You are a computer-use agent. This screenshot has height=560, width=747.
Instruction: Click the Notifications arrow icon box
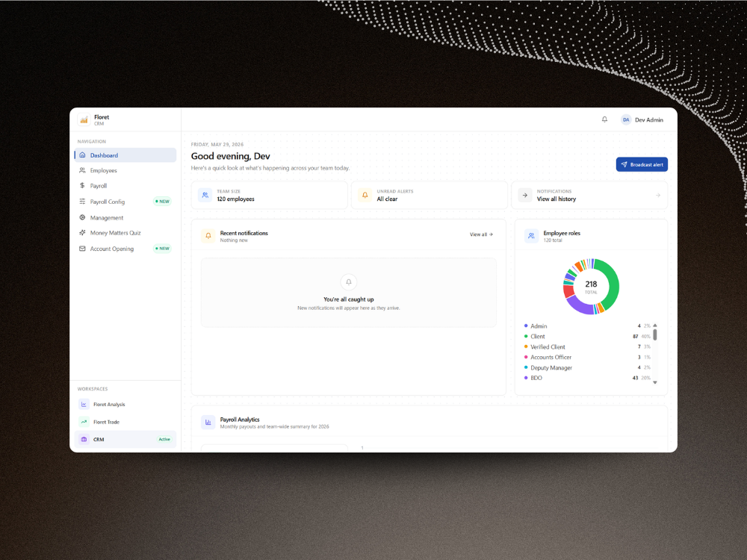pos(525,195)
